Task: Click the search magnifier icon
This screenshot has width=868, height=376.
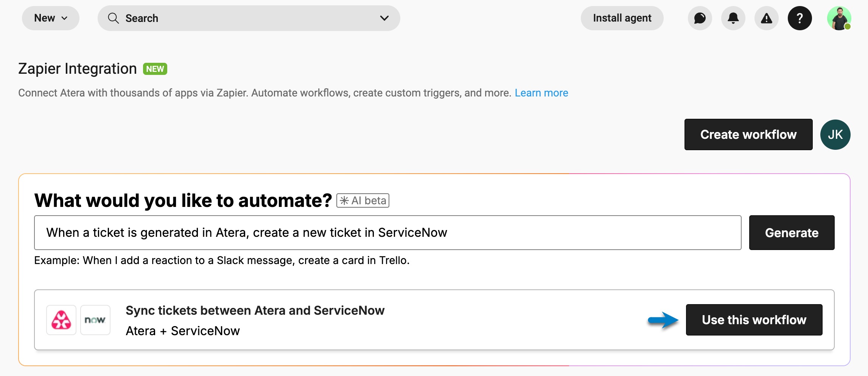Action: (113, 18)
